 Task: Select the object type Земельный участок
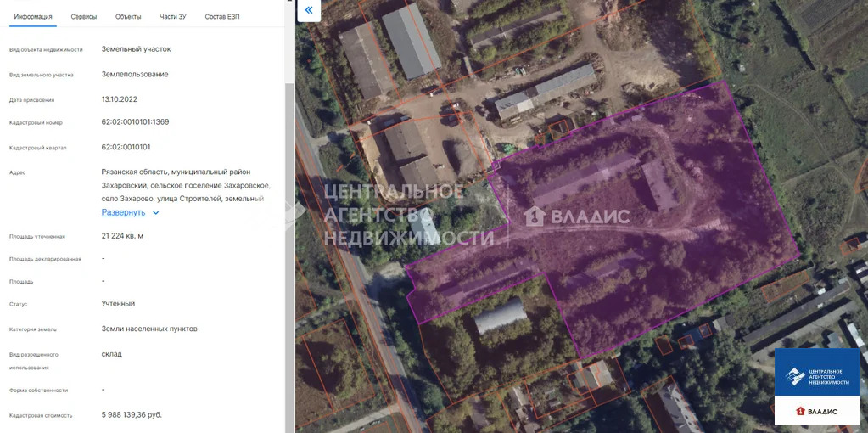136,48
